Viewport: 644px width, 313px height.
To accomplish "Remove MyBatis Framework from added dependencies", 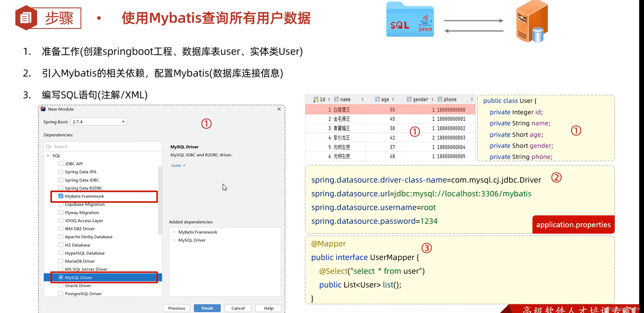I will [174, 232].
